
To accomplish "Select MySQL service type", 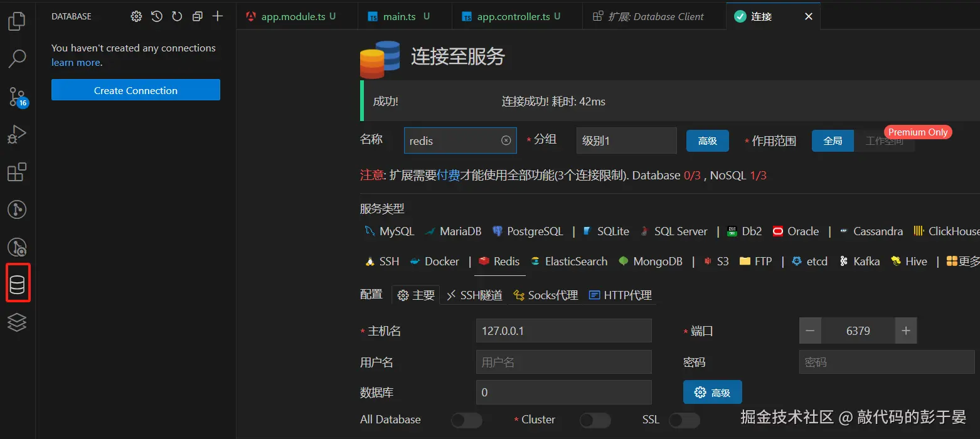I will (x=390, y=231).
